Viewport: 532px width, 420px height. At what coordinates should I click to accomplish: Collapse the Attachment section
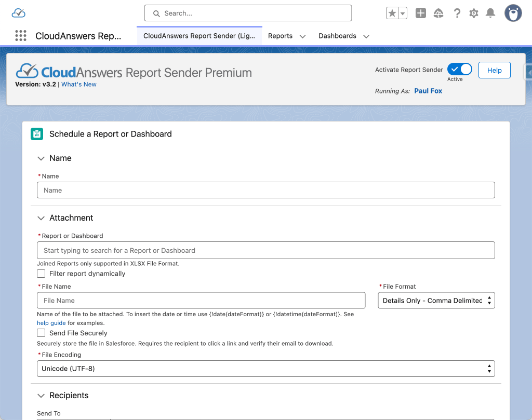click(42, 218)
